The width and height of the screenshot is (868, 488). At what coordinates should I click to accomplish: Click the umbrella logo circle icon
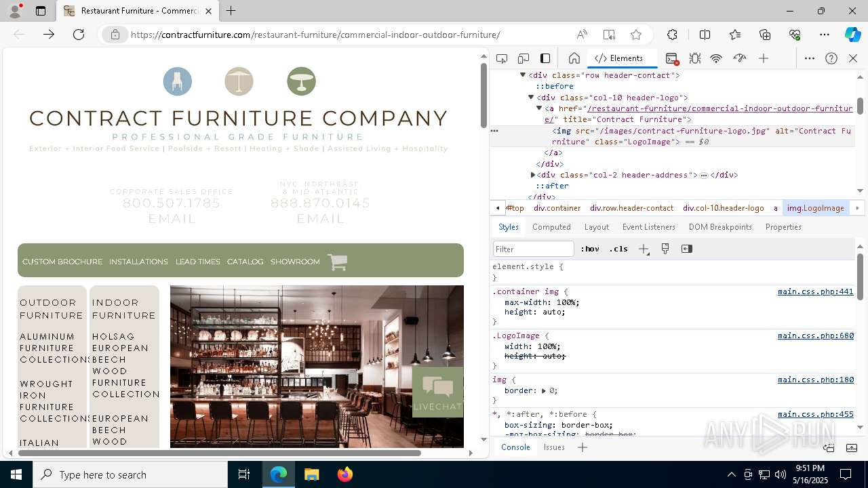[239, 81]
